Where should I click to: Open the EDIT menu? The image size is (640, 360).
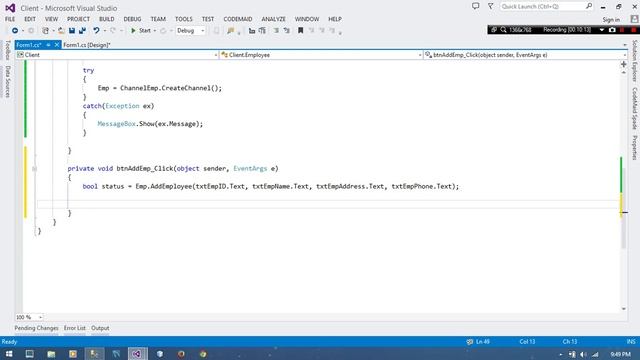click(30, 19)
